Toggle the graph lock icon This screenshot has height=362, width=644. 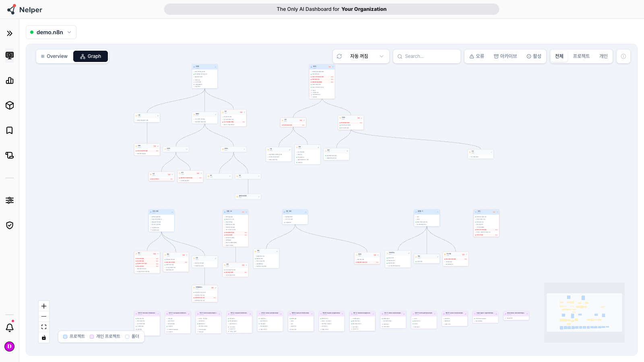(x=44, y=337)
